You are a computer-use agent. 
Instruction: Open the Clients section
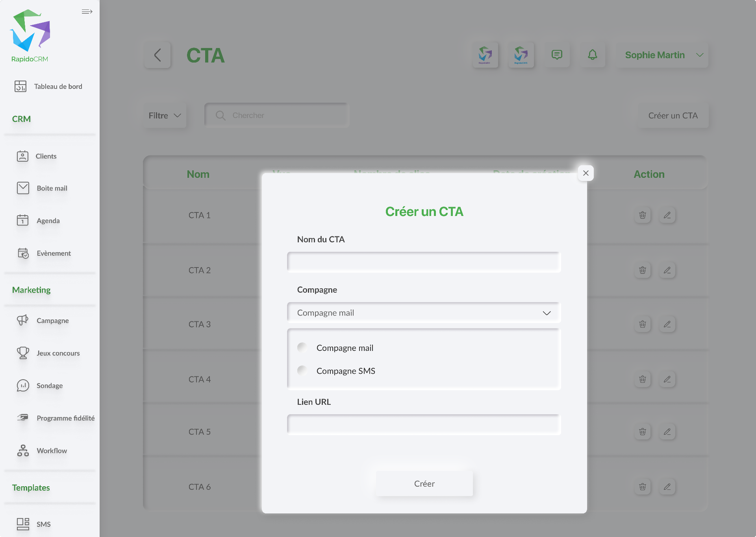click(x=37, y=156)
